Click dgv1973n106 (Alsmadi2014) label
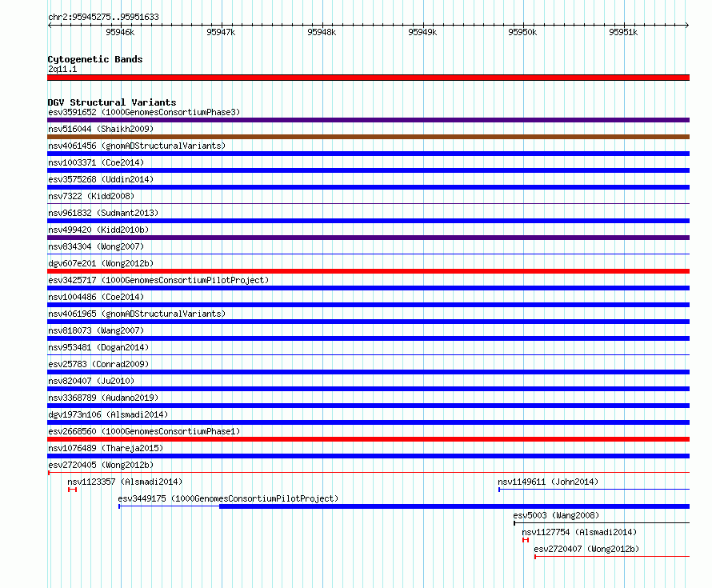The width and height of the screenshot is (712, 588). coord(108,414)
